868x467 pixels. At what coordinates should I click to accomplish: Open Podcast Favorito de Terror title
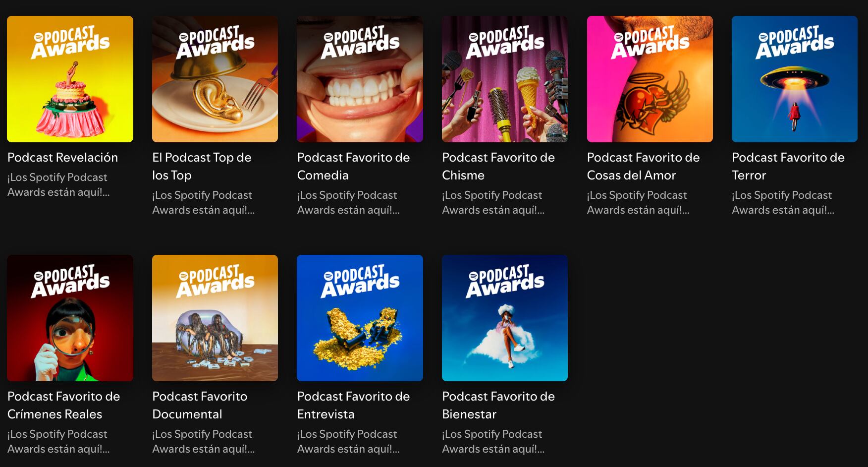(x=788, y=166)
